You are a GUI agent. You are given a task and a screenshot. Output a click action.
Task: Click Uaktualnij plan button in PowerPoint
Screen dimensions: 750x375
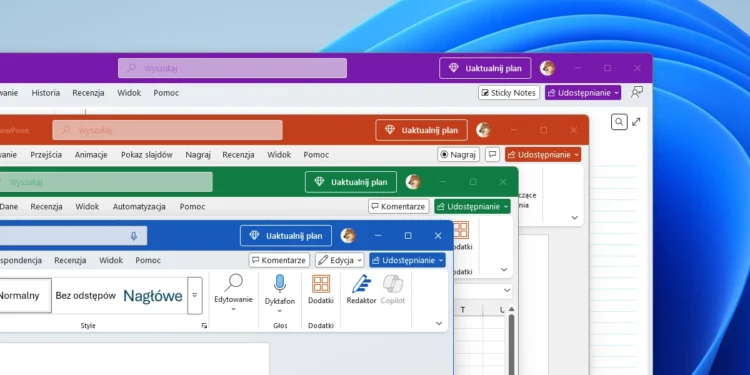[x=421, y=130]
